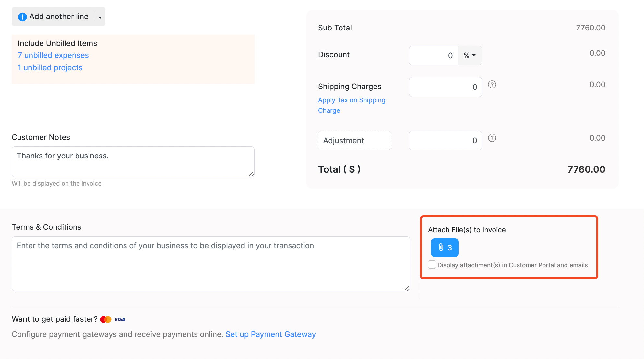Click the Customer Notes resize handle
The image size is (644, 359).
coord(251,174)
